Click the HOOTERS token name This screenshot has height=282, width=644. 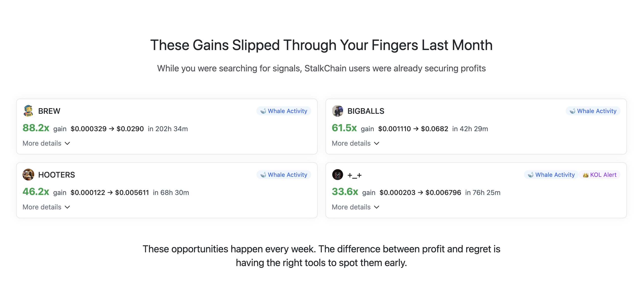(57, 175)
